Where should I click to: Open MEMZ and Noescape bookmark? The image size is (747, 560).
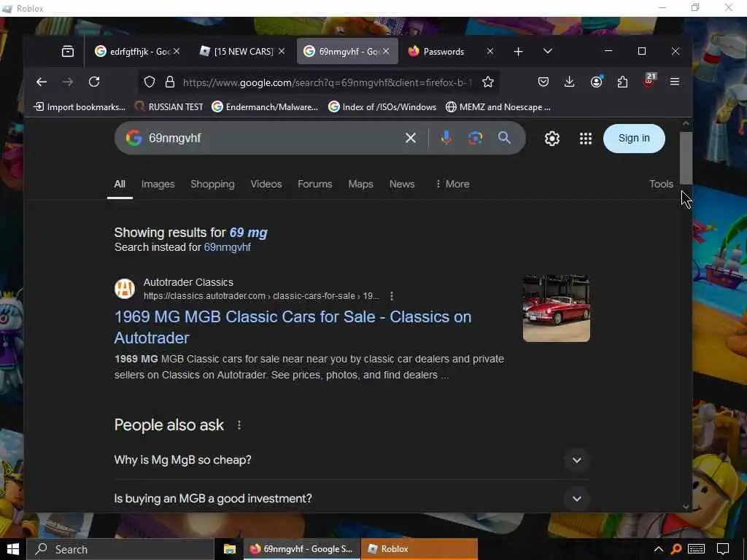[x=498, y=107]
